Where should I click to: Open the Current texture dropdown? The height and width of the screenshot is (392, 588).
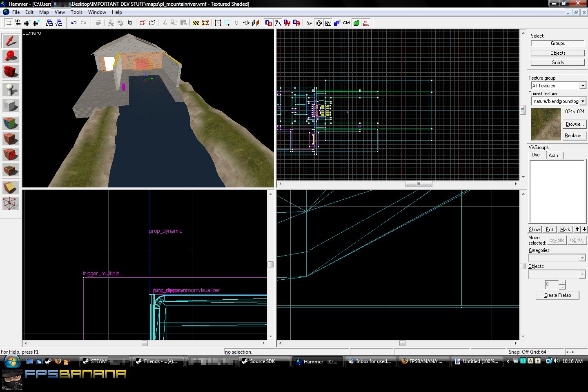[x=583, y=101]
